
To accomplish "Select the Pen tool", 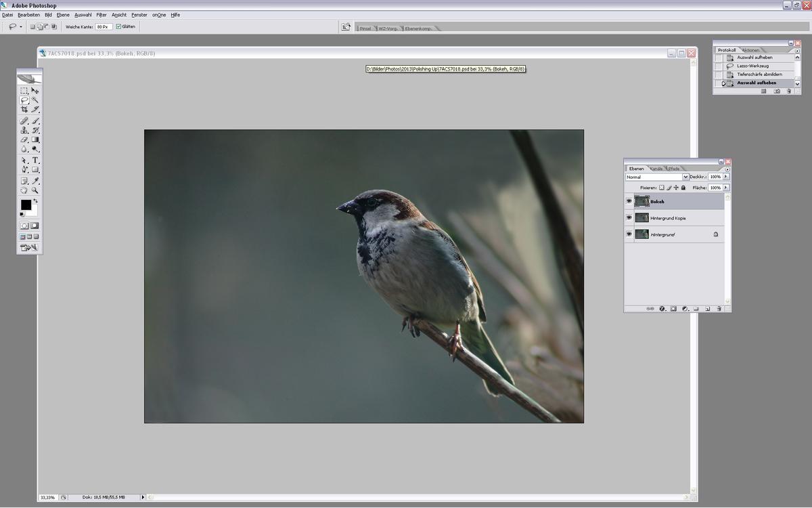I will [23, 169].
